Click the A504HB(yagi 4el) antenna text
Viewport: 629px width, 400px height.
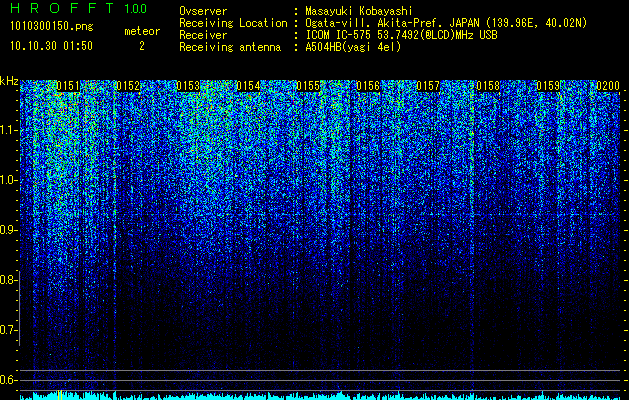click(353, 47)
